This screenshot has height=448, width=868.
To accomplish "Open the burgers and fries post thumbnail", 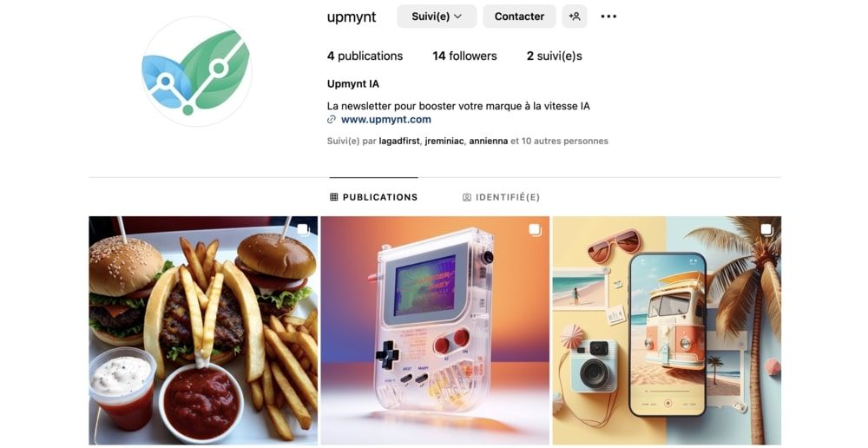I will tap(203, 331).
